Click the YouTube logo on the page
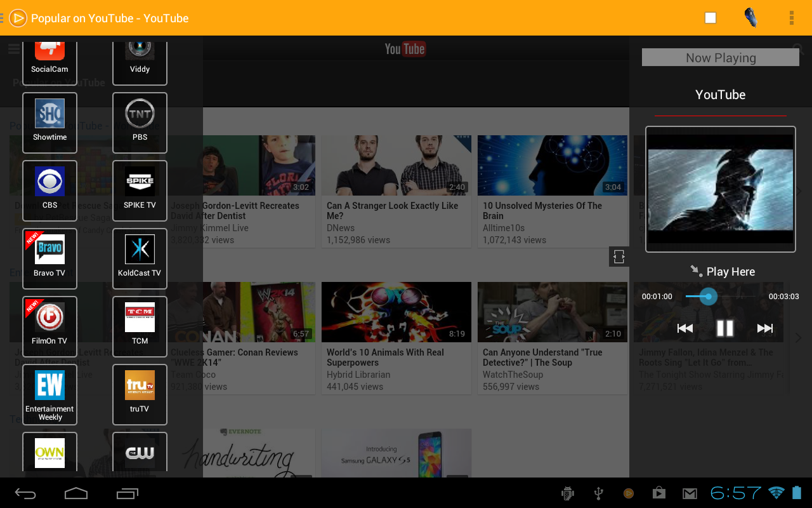812x508 pixels. point(405,49)
